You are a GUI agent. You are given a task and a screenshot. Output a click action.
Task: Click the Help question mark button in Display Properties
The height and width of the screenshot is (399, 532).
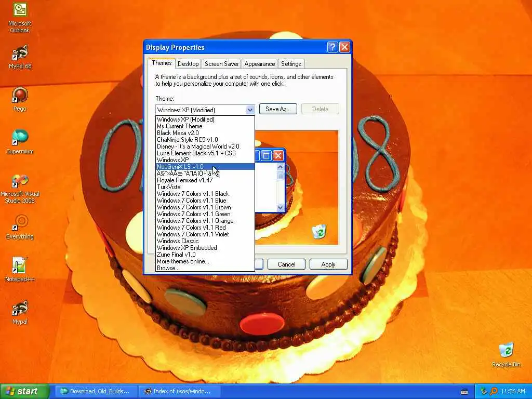tap(332, 47)
